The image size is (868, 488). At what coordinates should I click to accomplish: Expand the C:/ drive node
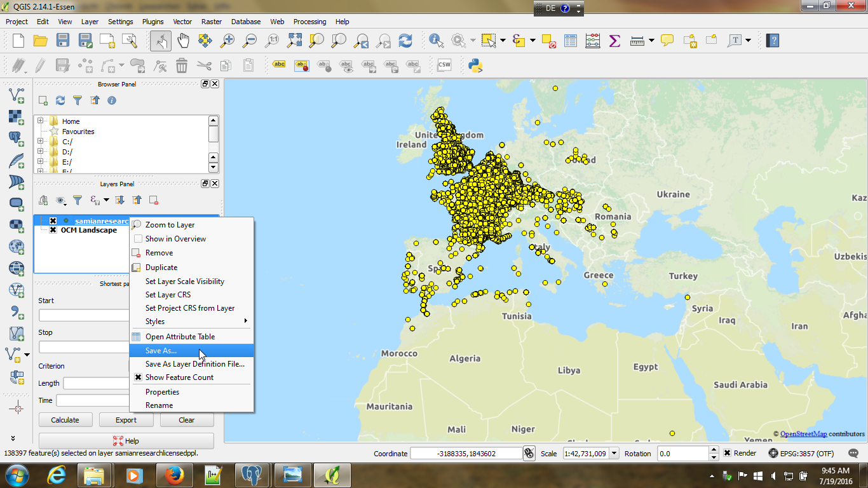pos(41,142)
